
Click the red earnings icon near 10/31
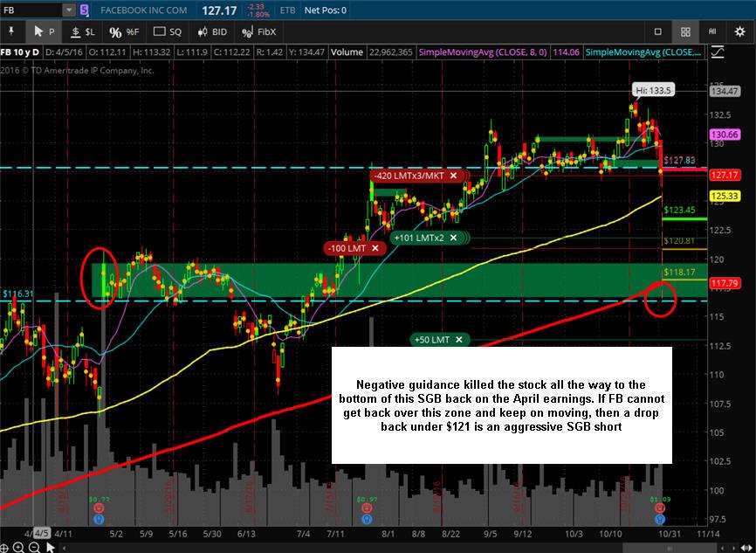click(660, 508)
